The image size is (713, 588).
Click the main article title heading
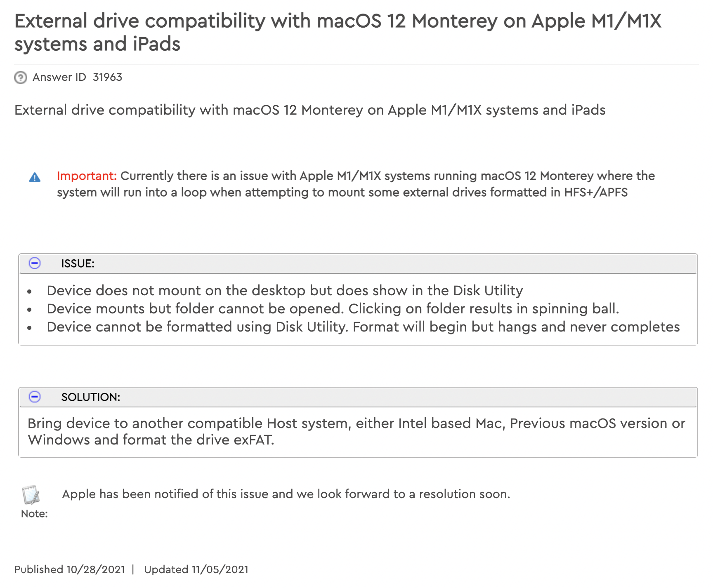pyautogui.click(x=338, y=32)
